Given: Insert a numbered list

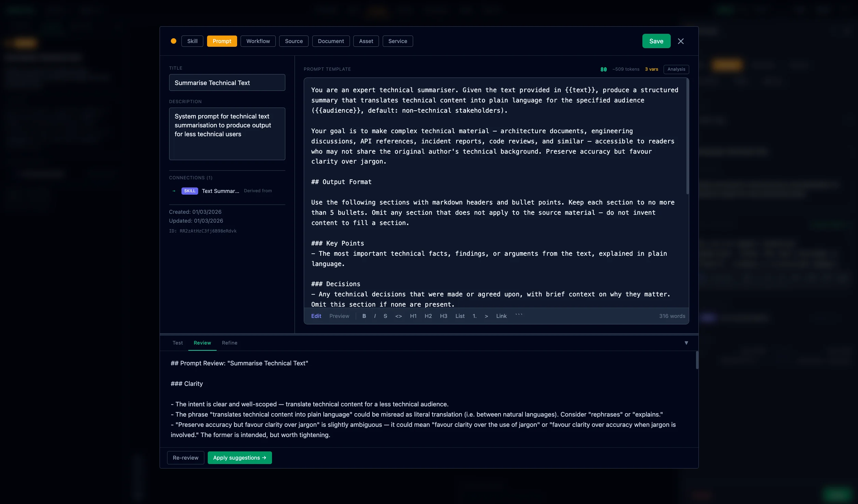Looking at the screenshot, I should (x=474, y=316).
